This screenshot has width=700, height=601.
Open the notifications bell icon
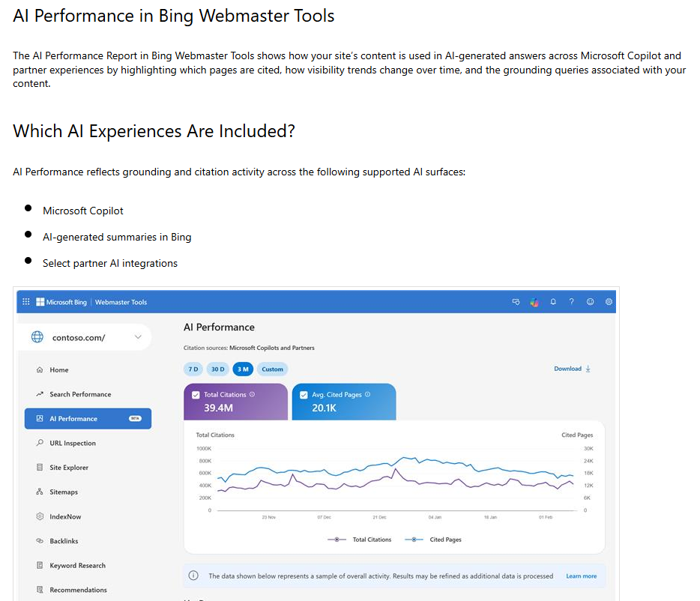tap(553, 302)
